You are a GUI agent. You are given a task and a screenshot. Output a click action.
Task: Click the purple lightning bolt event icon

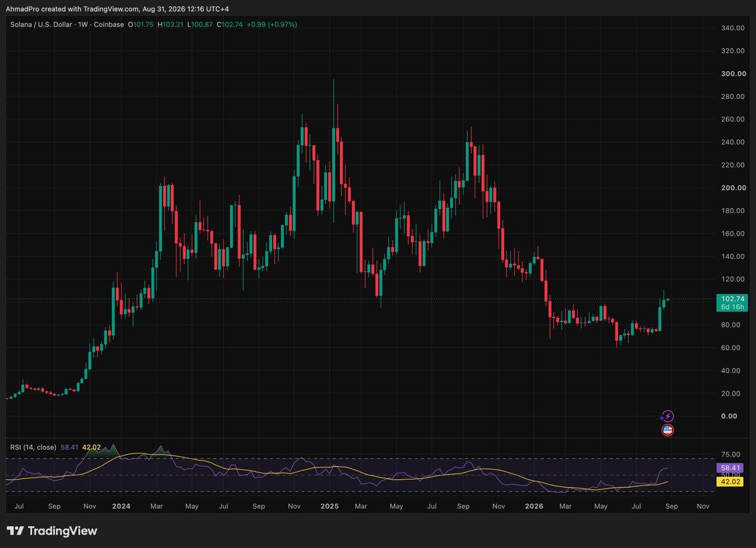pyautogui.click(x=668, y=416)
